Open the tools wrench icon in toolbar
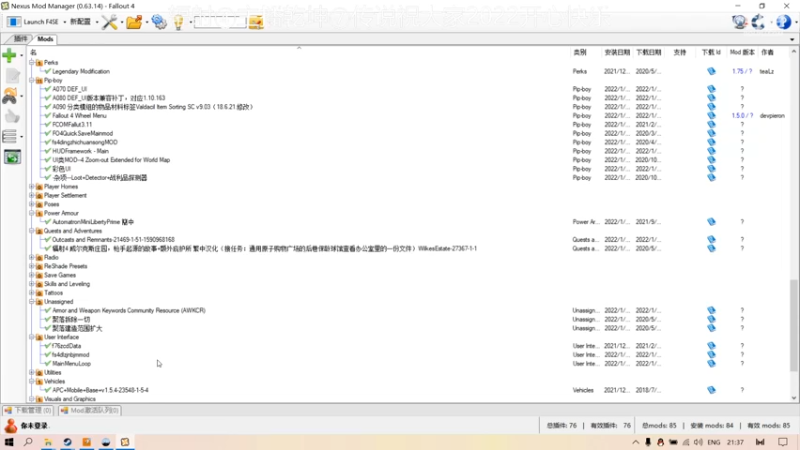This screenshot has height=450, width=800. pyautogui.click(x=109, y=21)
